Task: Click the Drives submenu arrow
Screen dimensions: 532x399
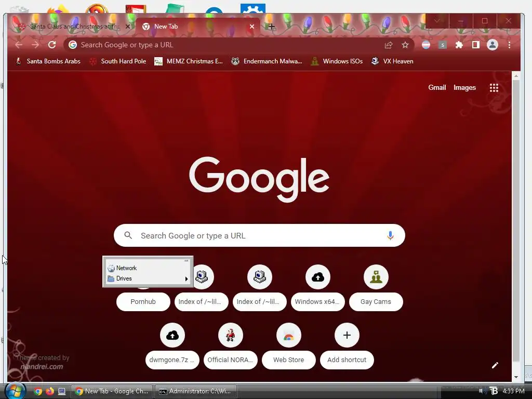Action: [x=187, y=279]
